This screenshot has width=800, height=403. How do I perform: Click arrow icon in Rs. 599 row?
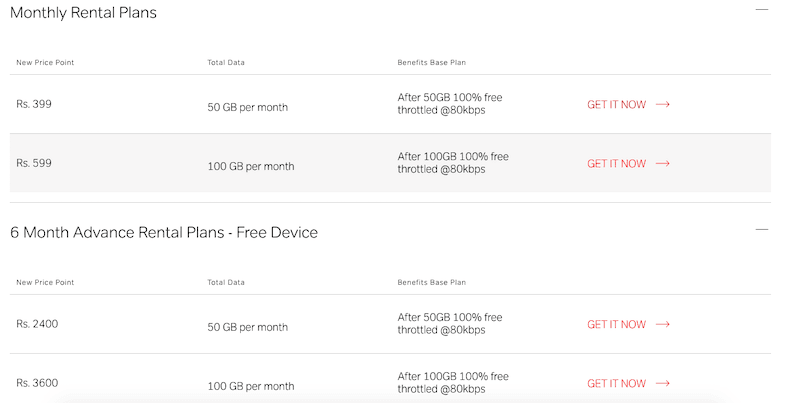pos(663,164)
